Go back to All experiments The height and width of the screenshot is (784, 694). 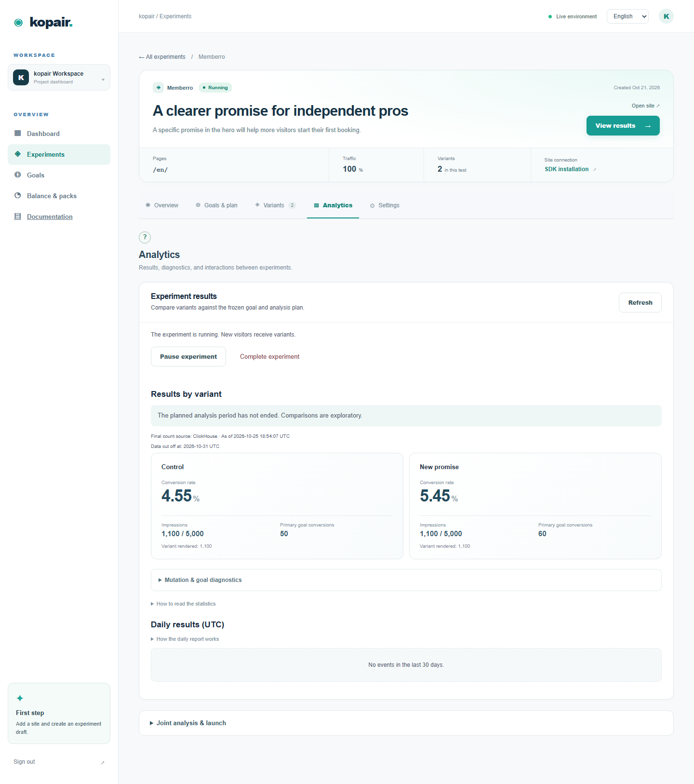pyautogui.click(x=162, y=57)
